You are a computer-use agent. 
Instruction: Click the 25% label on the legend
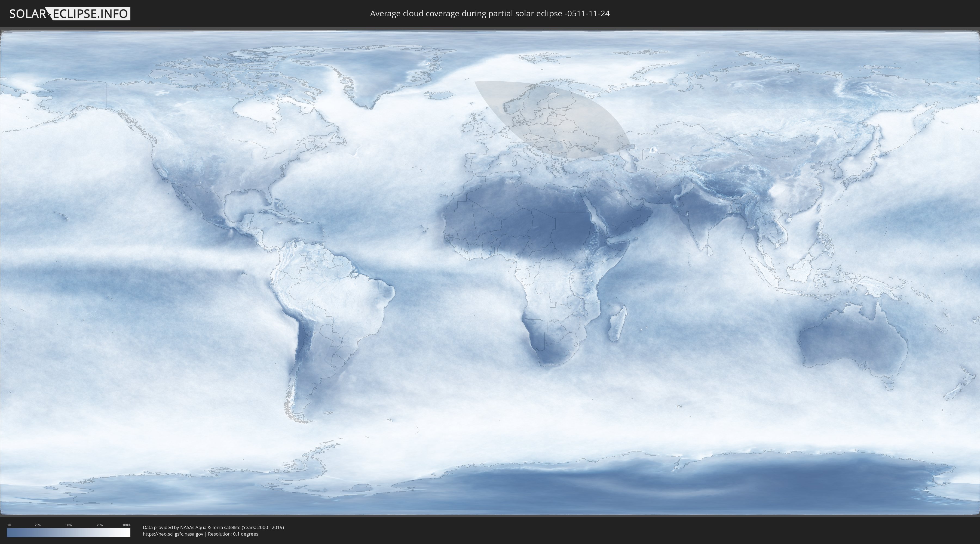[x=38, y=525]
